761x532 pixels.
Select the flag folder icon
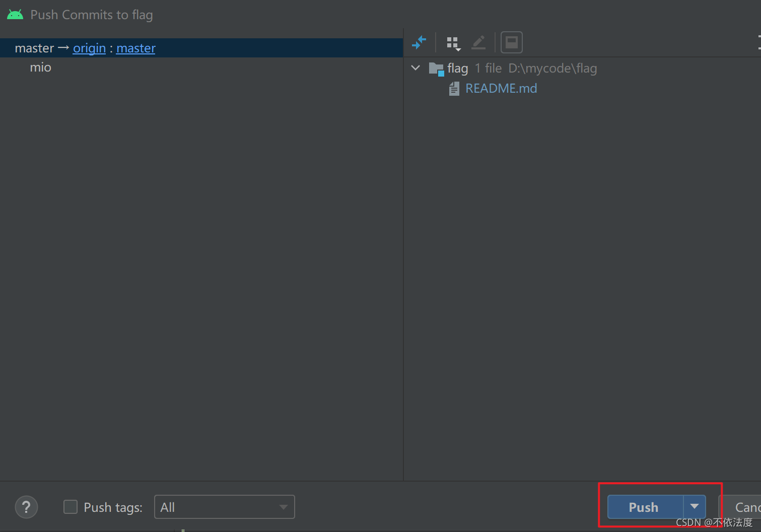click(436, 69)
